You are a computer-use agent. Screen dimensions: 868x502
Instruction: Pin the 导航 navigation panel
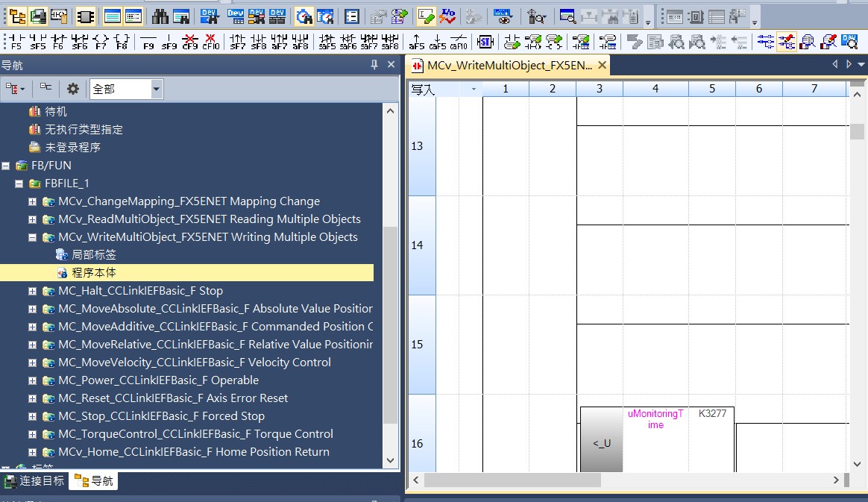click(374, 65)
